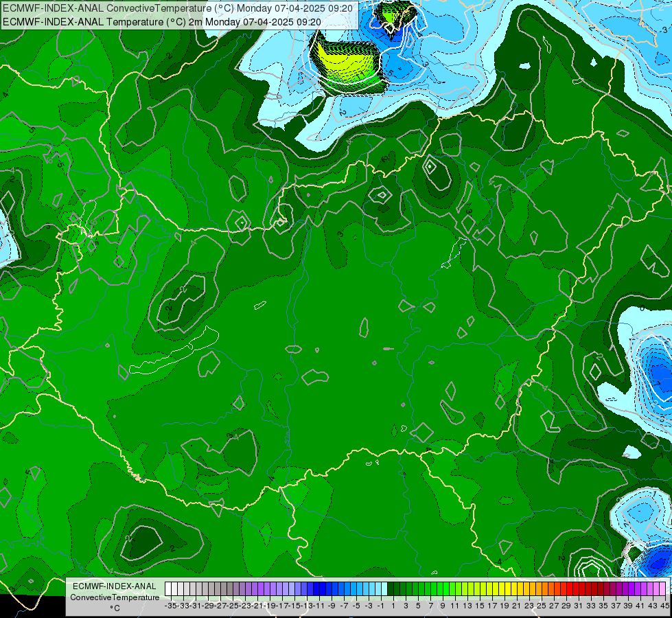The width and height of the screenshot is (672, 618).
Task: Click the -35 legend value
Action: pyautogui.click(x=171, y=606)
